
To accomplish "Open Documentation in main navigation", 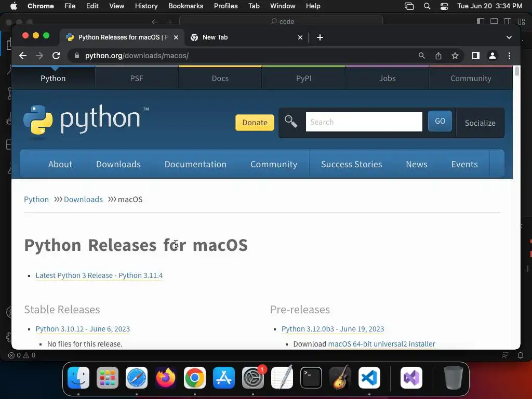I will click(x=195, y=164).
